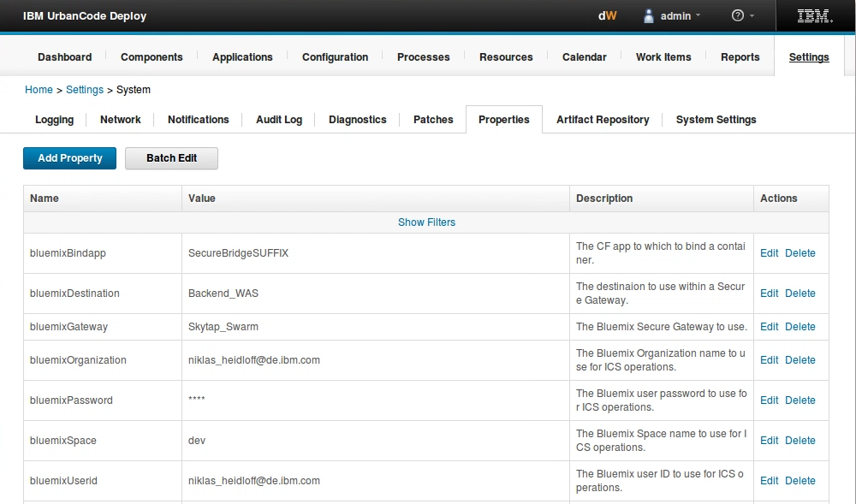Switch to the Network tab
Viewport: 856px width, 504px height.
tap(120, 120)
